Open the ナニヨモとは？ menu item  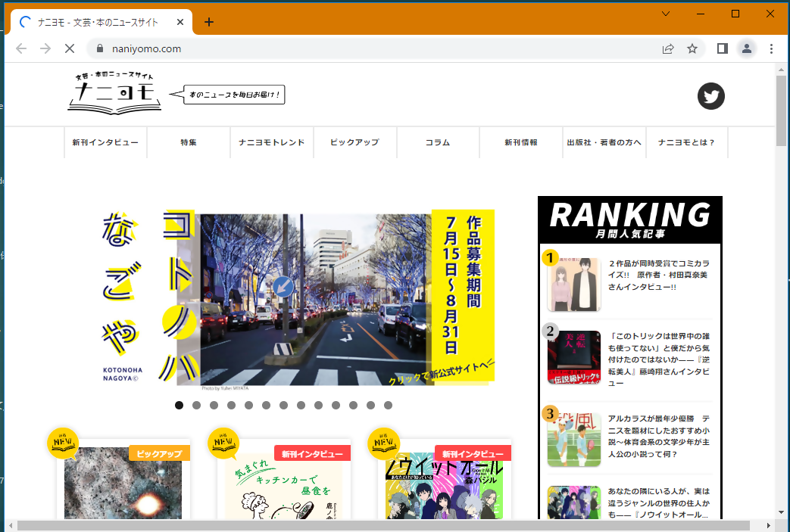pos(687,142)
